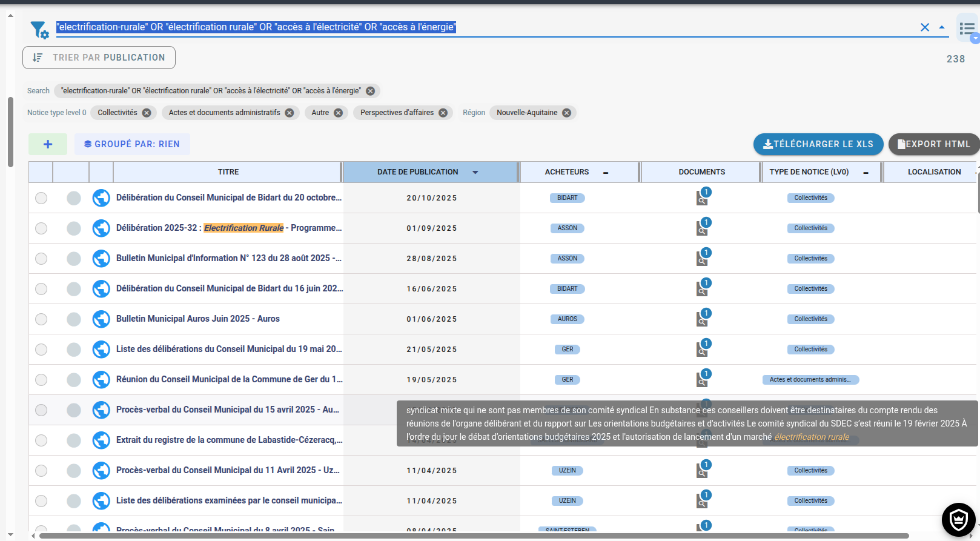The width and height of the screenshot is (980, 541).
Task: Open globe icon for Procès-verbal 15 avril
Action: (101, 410)
